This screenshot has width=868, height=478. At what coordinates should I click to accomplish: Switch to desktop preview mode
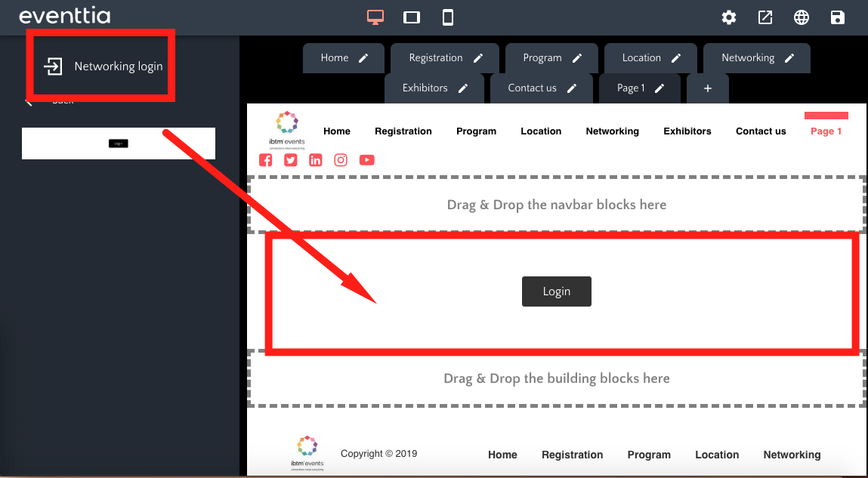pyautogui.click(x=375, y=17)
